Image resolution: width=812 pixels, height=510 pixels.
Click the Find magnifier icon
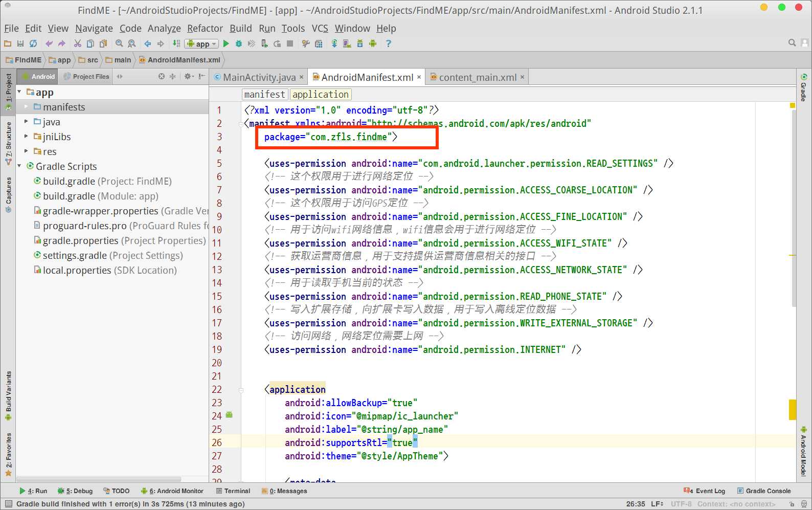coord(119,43)
